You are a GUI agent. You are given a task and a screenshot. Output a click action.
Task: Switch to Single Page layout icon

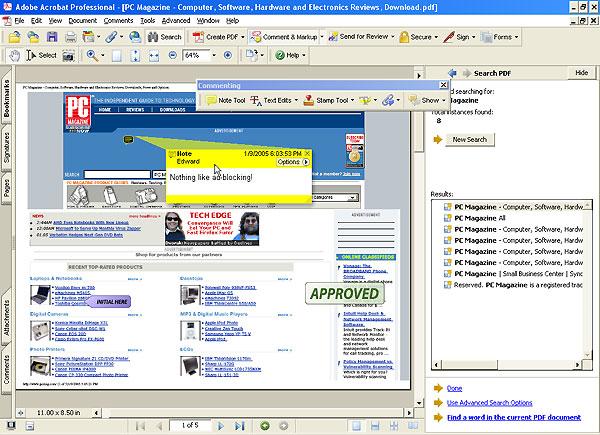(356, 426)
